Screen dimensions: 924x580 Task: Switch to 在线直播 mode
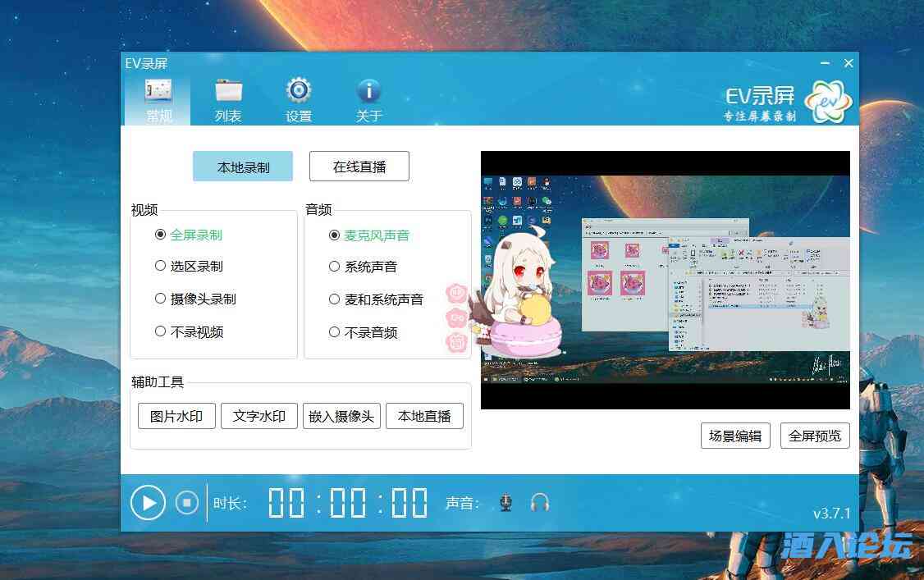(x=359, y=167)
